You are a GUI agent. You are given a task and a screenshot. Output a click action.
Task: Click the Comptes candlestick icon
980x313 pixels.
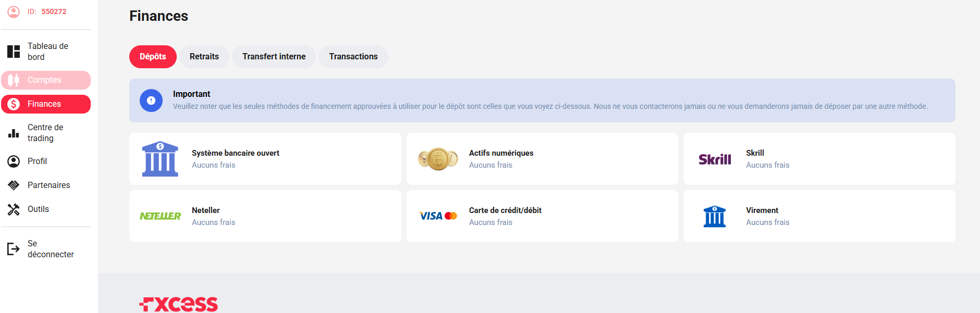(x=14, y=80)
